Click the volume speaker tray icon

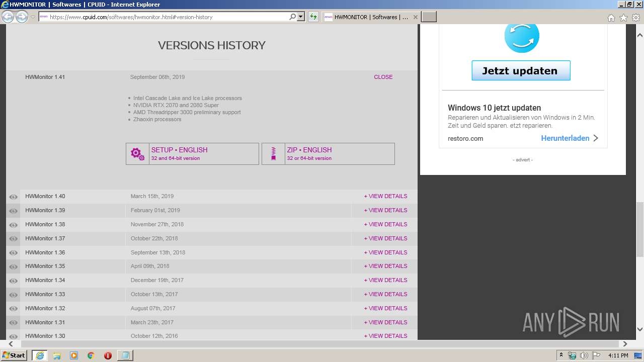(584, 355)
